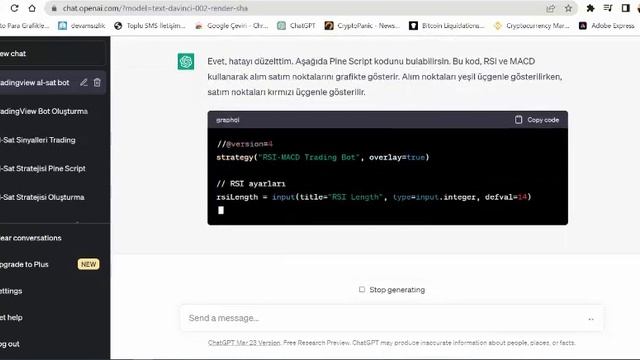Open the Cryptocurrency Market bookmark
Viewport: 640px width, 360px height.
click(531, 26)
